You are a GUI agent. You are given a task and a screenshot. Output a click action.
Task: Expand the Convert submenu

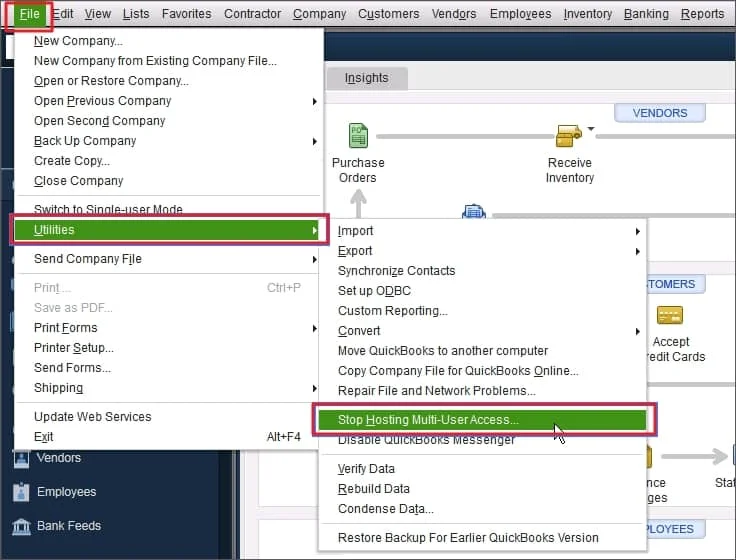637,332
